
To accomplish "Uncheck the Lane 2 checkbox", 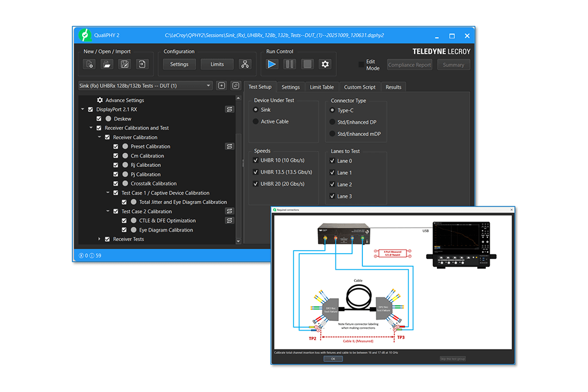I will pos(332,185).
